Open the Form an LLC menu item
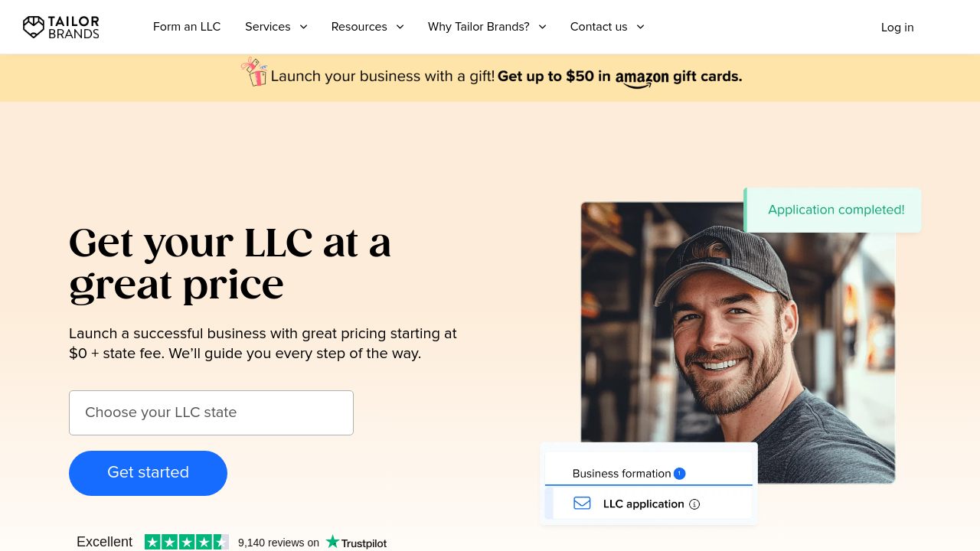Image resolution: width=980 pixels, height=551 pixels. pos(187,27)
